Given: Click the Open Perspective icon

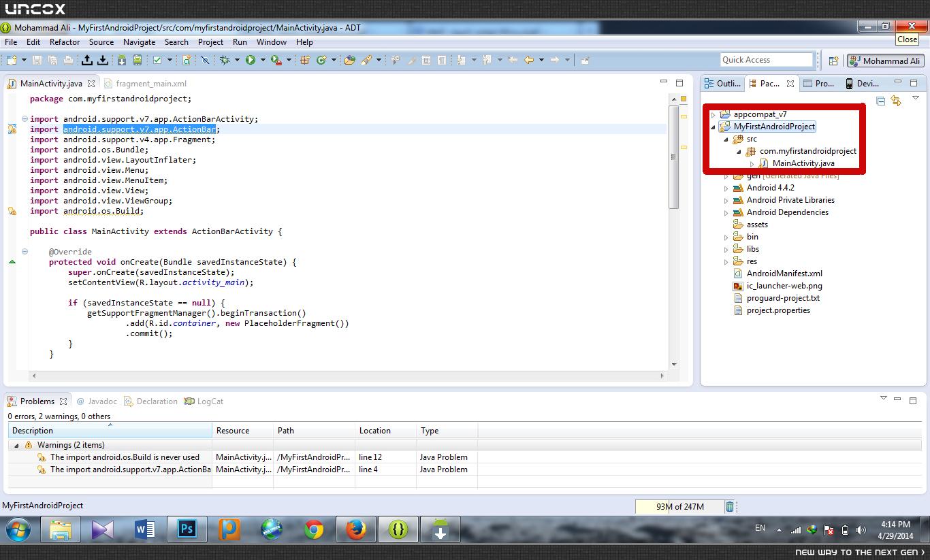Looking at the screenshot, I should click(x=833, y=61).
